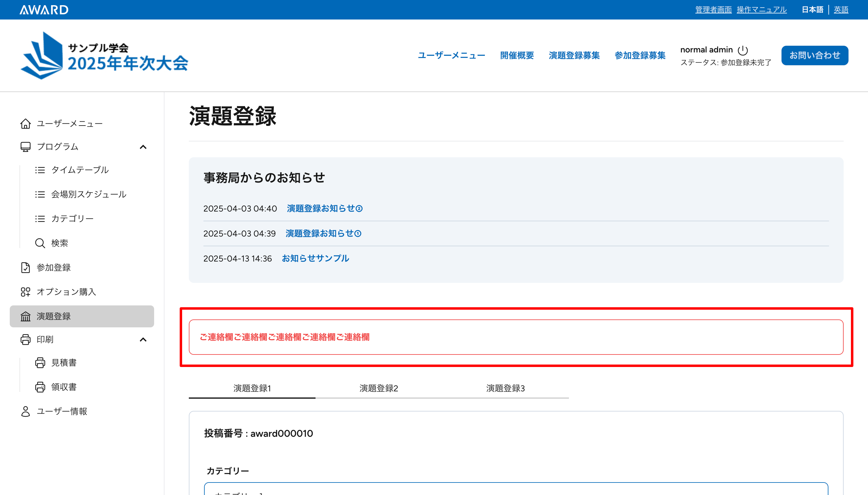The width and height of the screenshot is (868, 495).
Task: Select 見積書 in the sidebar
Action: point(64,363)
